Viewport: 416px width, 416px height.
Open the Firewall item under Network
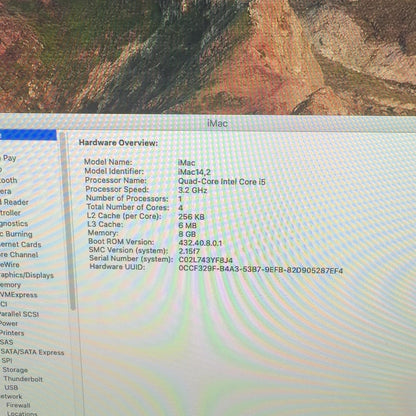[x=18, y=405]
